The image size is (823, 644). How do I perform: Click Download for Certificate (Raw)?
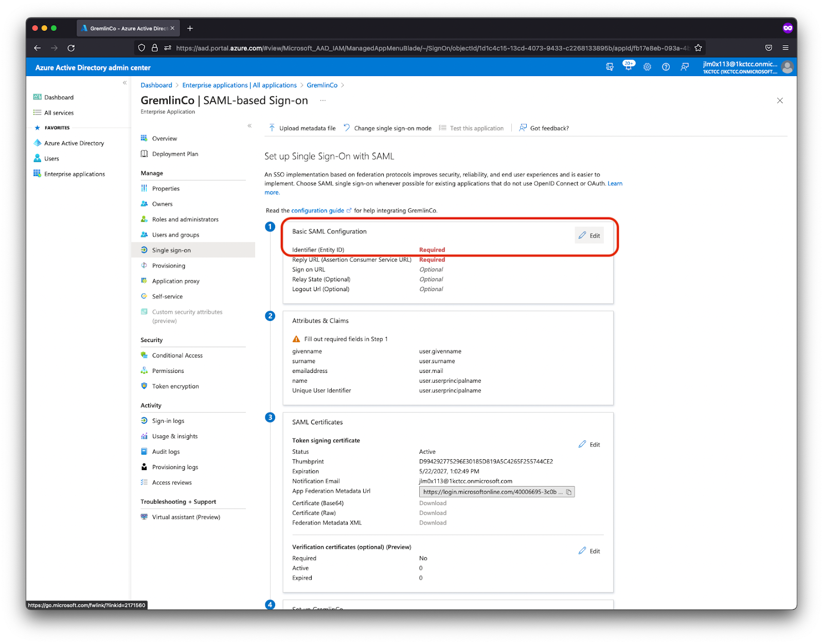coord(433,513)
